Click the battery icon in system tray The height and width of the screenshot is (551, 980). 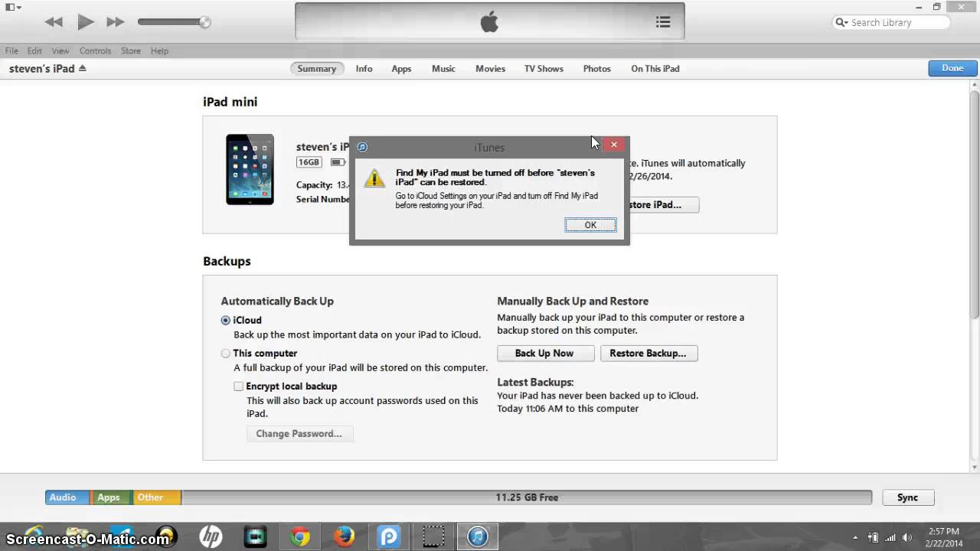[x=873, y=536]
